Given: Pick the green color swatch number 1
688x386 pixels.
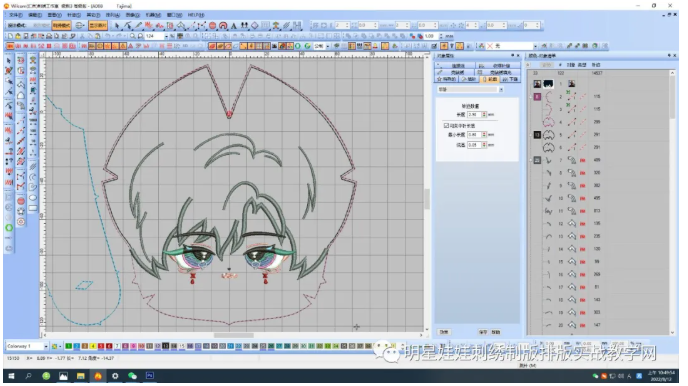Looking at the screenshot, I should 68,347.
